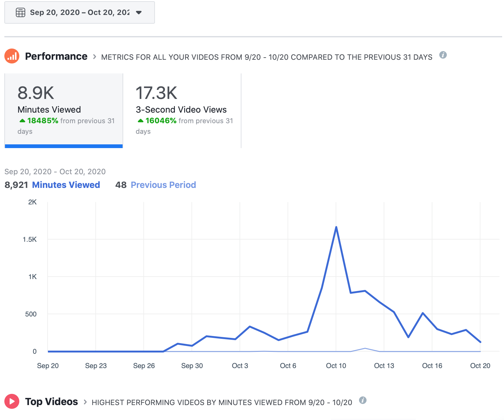Click the red Top Videos play icon
The height and width of the screenshot is (420, 504).
click(x=12, y=401)
